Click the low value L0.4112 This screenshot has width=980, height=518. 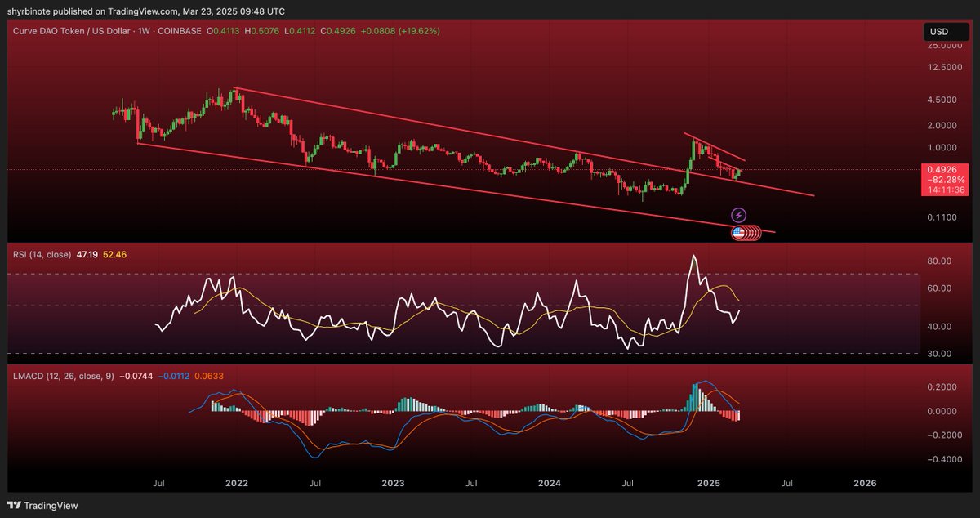click(x=300, y=30)
